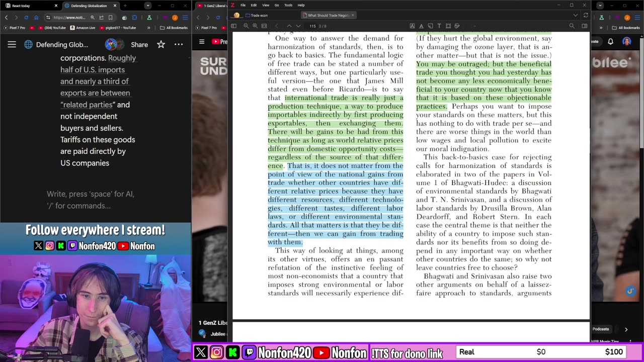The width and height of the screenshot is (644, 362).
Task: Open the extensions puzzle icon
Action: (134, 18)
